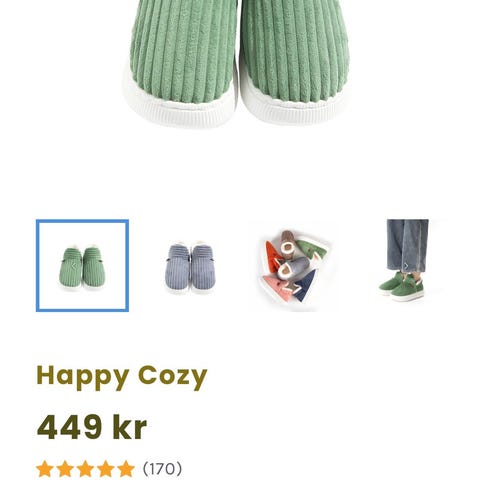Click the third rating star
This screenshot has width=480, height=480.
click(85, 469)
